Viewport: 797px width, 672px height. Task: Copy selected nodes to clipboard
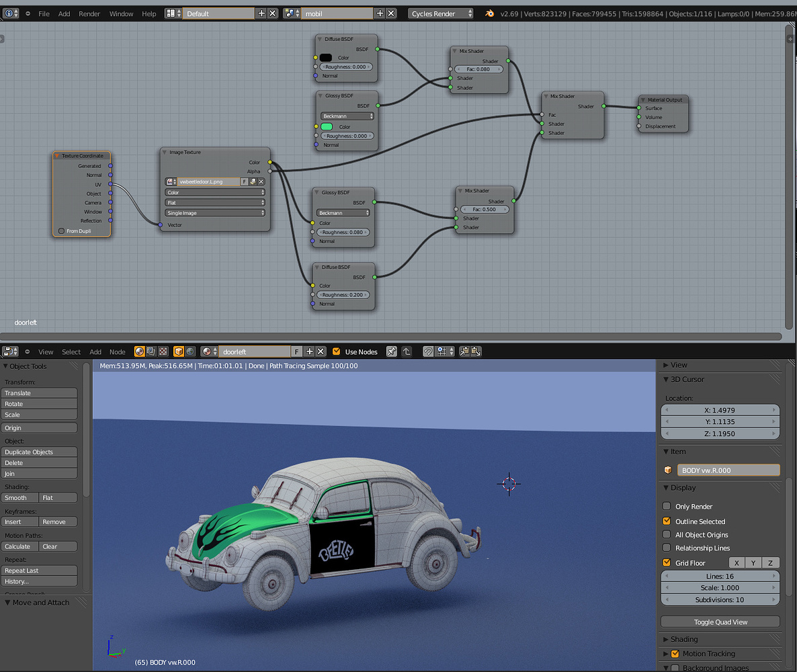[x=464, y=351]
